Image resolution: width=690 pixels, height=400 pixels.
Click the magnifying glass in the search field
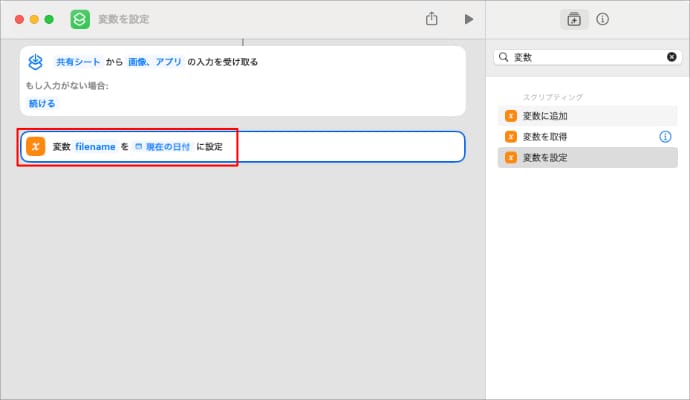tap(503, 58)
